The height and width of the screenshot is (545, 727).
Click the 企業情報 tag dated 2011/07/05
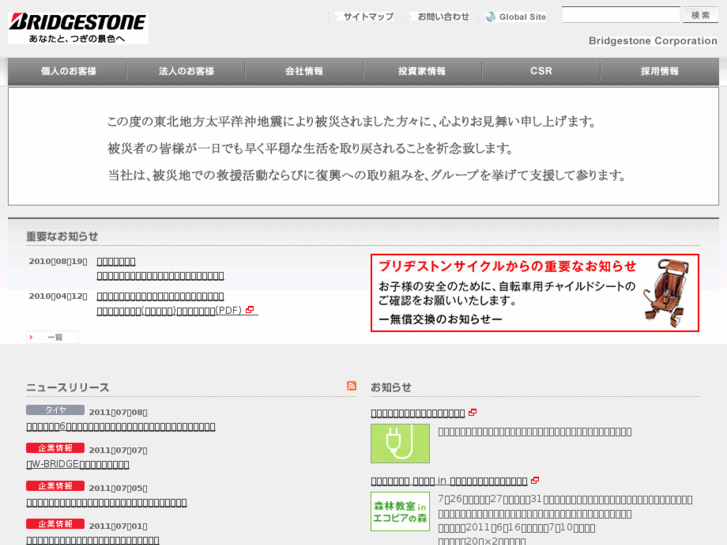click(55, 486)
